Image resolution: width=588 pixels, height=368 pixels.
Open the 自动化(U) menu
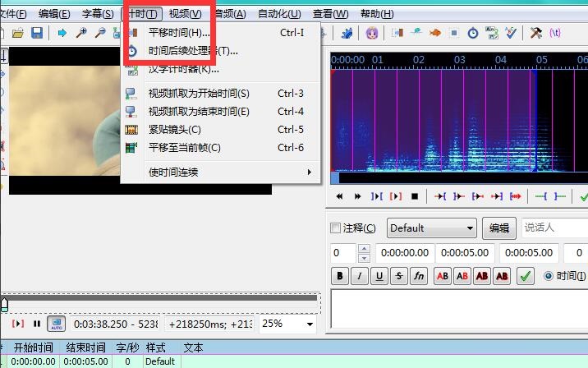pos(279,14)
